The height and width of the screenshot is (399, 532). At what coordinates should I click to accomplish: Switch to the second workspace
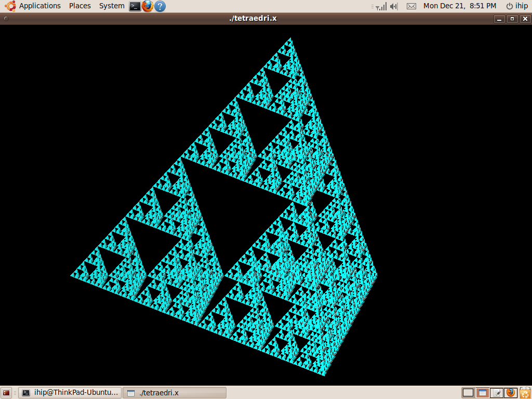click(482, 393)
